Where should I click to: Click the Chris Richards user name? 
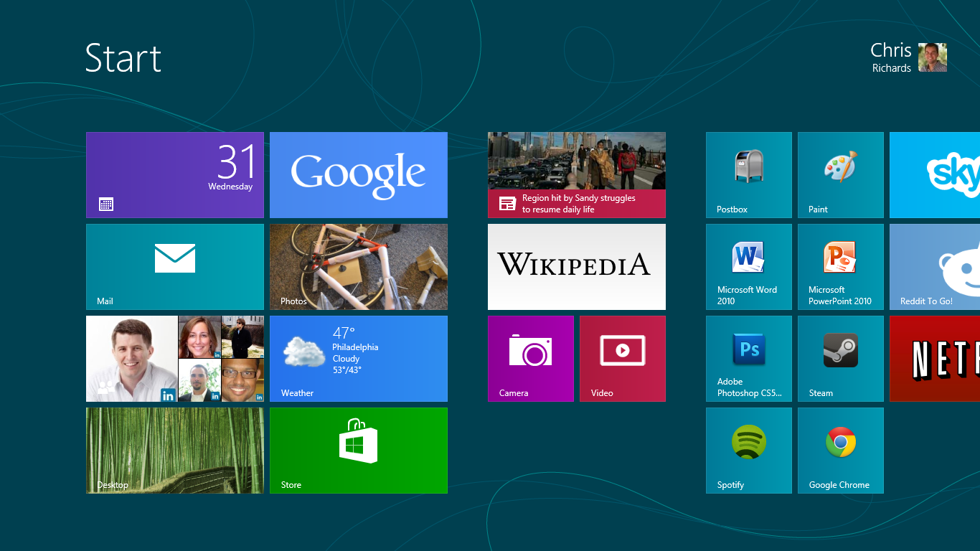(891, 57)
